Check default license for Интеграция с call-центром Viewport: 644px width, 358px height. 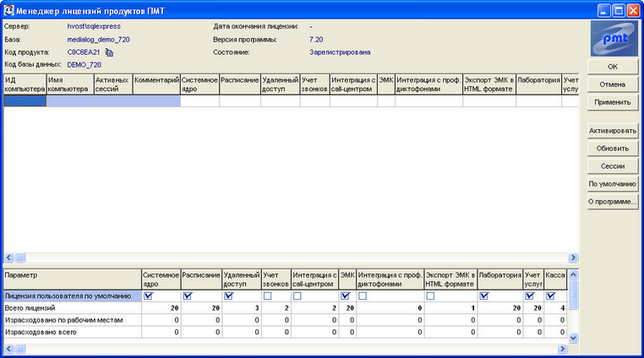[x=297, y=296]
